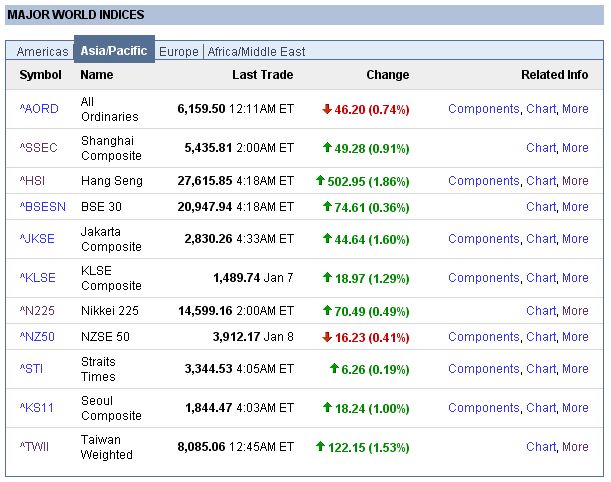Click the Nikkei 225 value 14,599.16
611x482 pixels.
205,311
